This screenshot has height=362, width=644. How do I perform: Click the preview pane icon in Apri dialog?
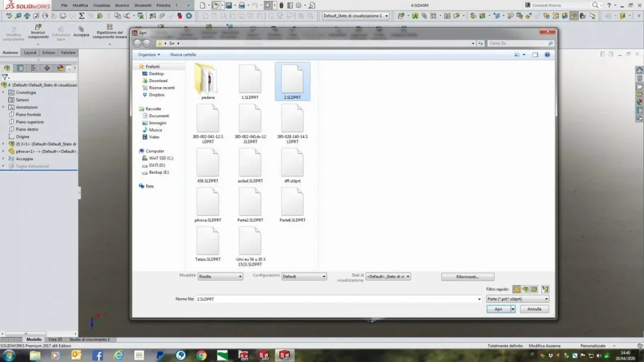(535, 54)
